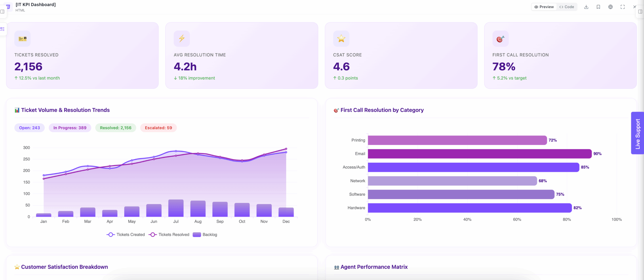
Task: Click the Email 90% bar
Action: 480,154
